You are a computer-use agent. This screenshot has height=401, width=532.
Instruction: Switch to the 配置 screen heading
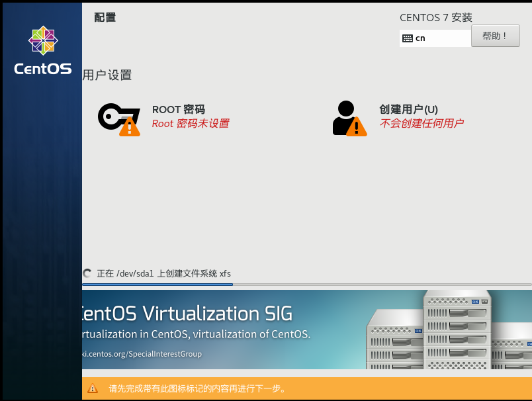point(105,18)
